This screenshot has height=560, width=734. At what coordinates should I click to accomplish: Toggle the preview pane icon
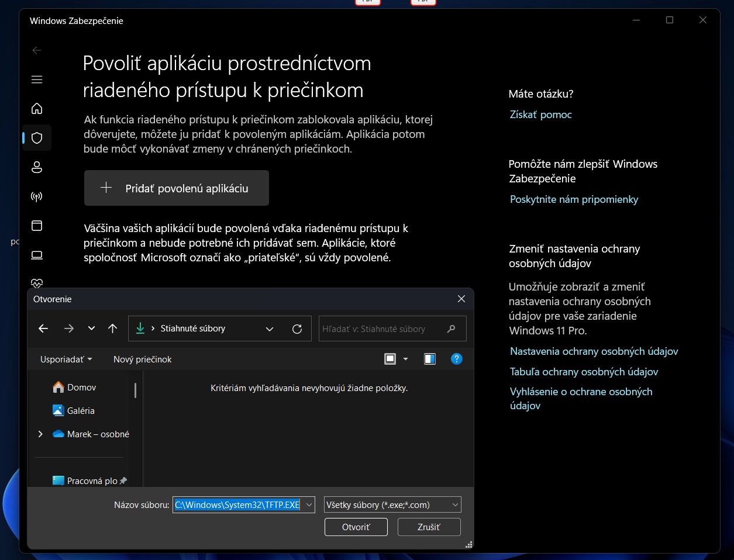click(x=430, y=359)
